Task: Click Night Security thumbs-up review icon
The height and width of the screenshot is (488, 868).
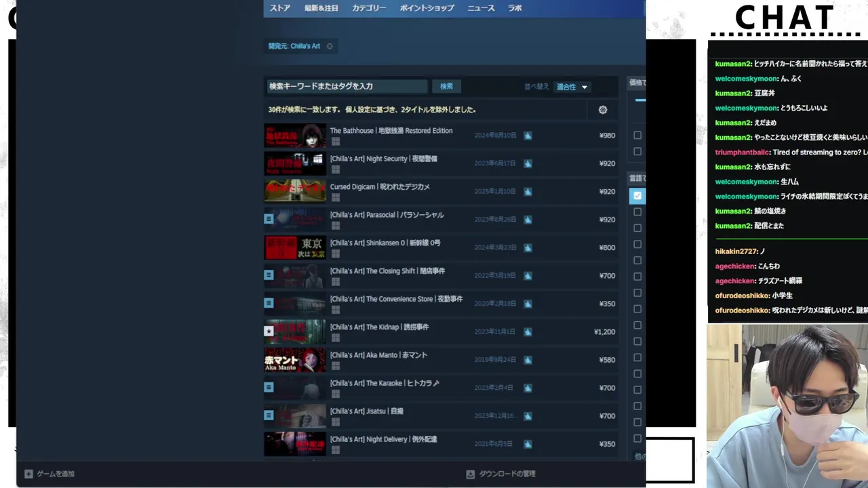Action: point(528,163)
